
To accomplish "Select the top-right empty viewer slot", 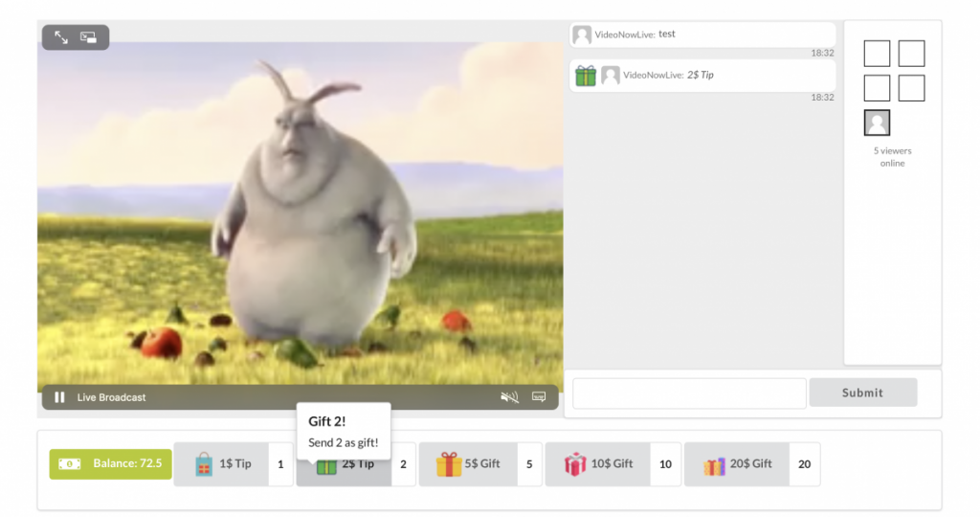I will [911, 54].
